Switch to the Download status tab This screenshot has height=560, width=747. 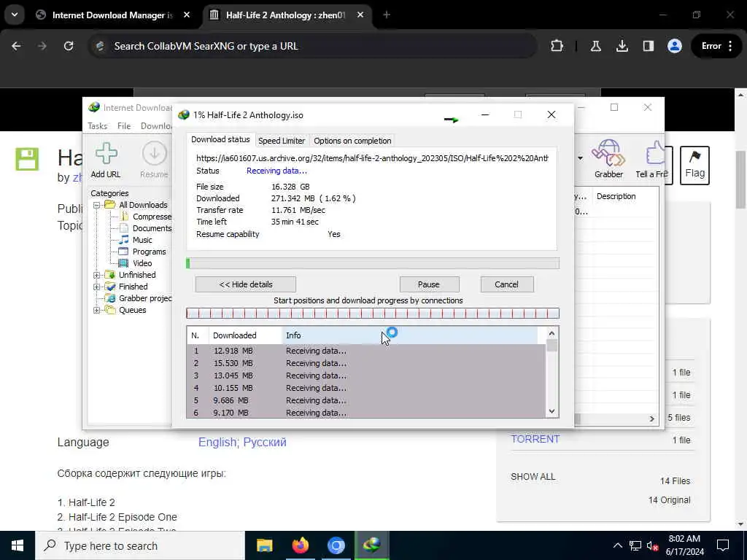click(x=220, y=139)
